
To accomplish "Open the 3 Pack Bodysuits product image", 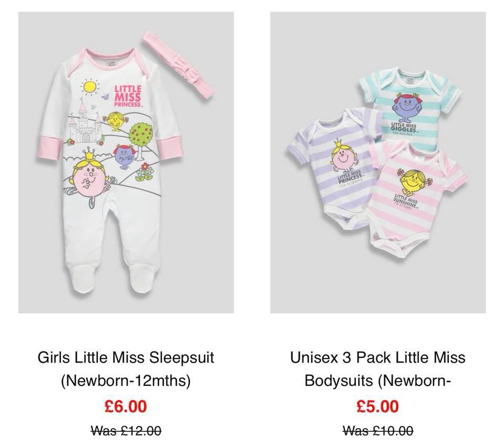I will pyautogui.click(x=378, y=163).
